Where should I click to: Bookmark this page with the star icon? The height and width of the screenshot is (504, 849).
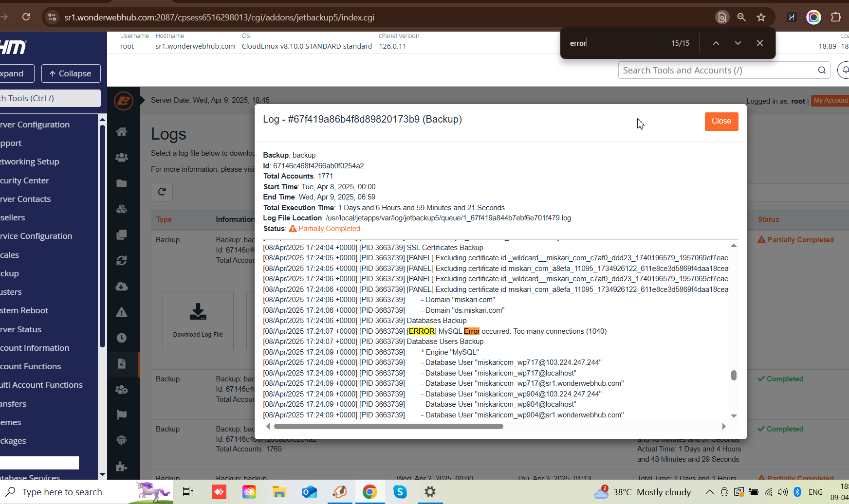click(761, 18)
